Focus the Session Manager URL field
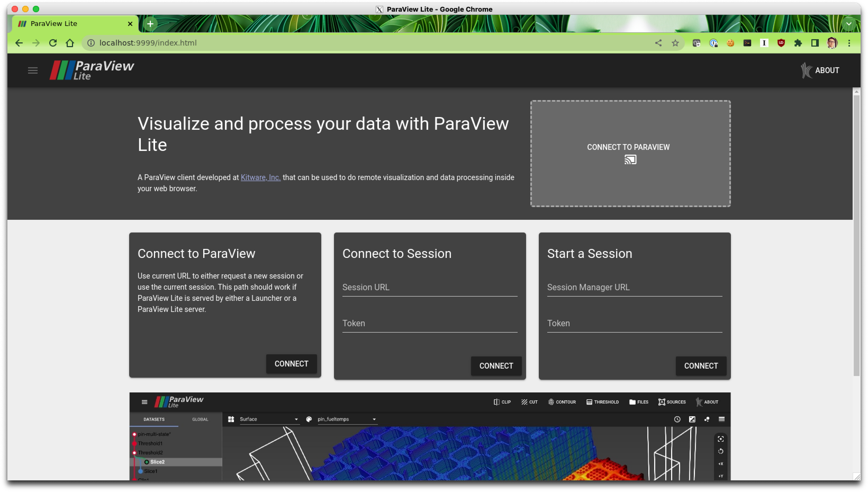Image resolution: width=868 pixels, height=492 pixels. point(634,287)
